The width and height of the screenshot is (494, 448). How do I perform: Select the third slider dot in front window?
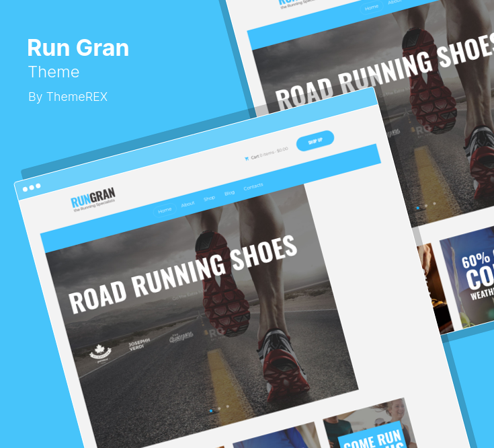[x=227, y=406]
